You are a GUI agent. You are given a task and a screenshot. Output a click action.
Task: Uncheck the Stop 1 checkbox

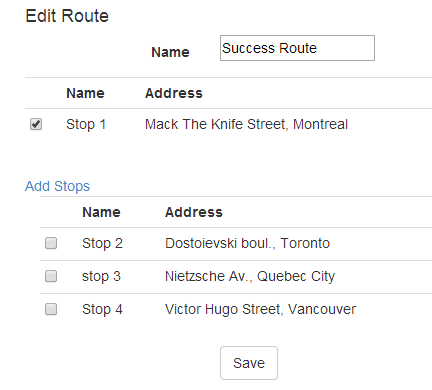(36, 124)
